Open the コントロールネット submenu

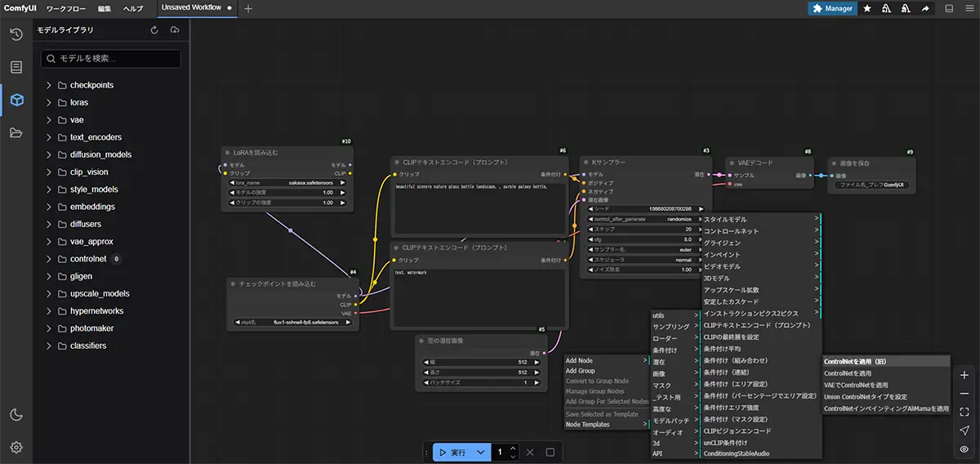coord(761,231)
